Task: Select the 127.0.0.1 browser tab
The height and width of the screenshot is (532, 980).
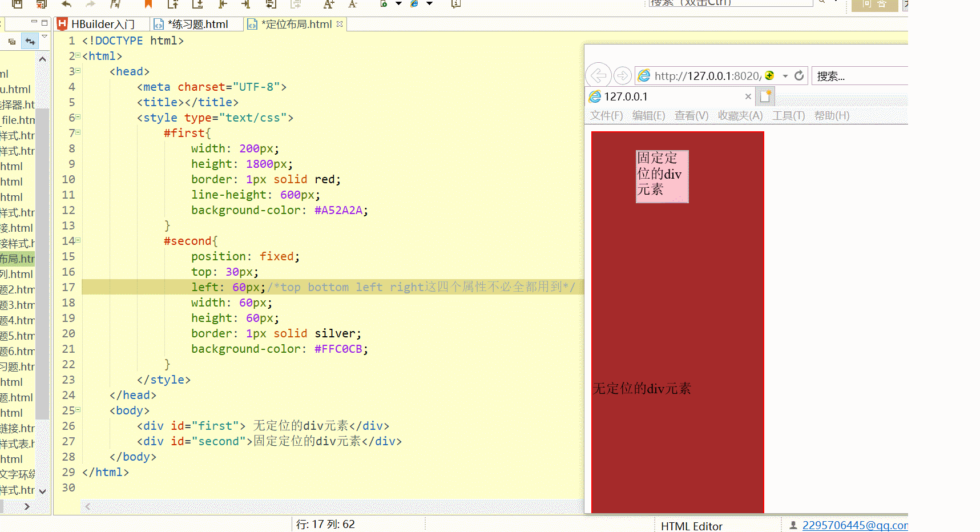Action: [x=670, y=96]
